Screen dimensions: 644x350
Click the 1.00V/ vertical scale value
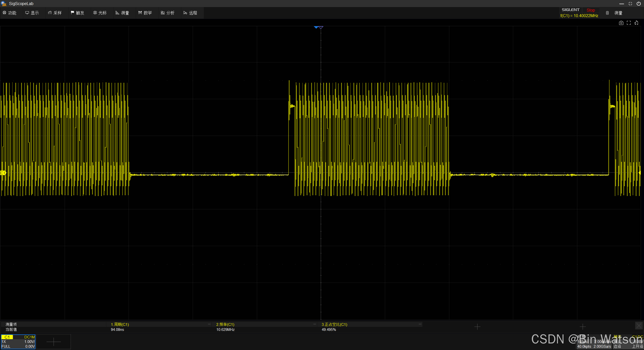(29, 342)
